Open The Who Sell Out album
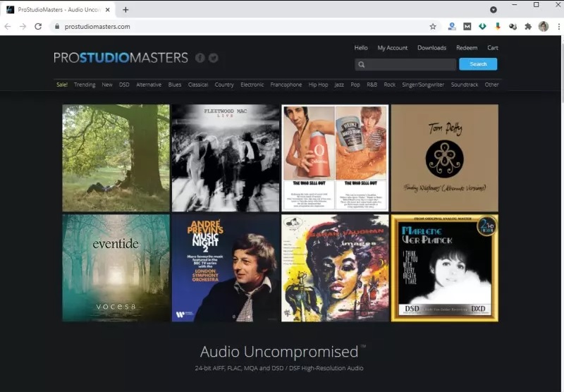Screen dimensions: 564x392 click(335, 158)
